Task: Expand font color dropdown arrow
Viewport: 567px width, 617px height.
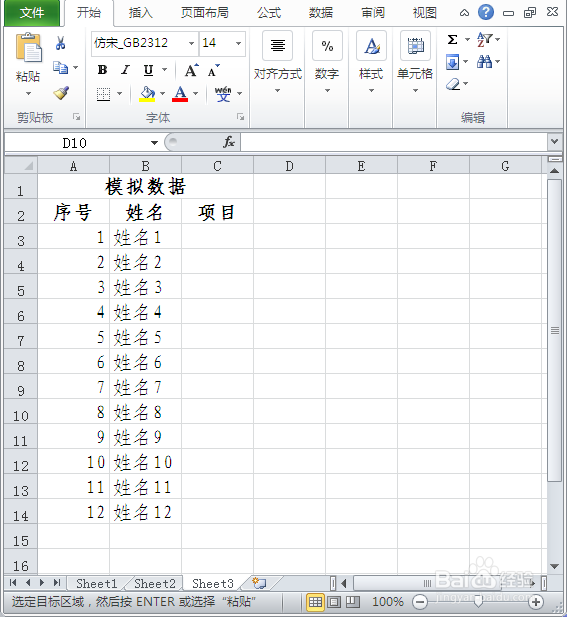Action: click(x=195, y=94)
